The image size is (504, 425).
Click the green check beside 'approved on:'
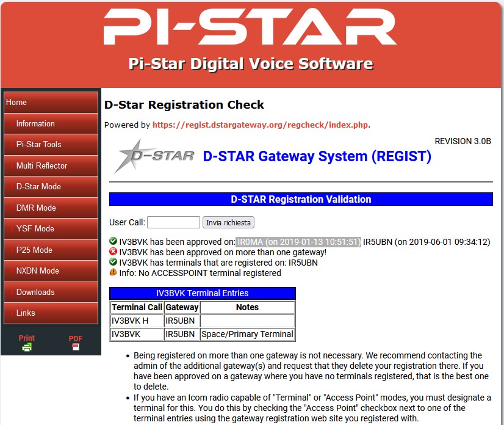(x=113, y=241)
